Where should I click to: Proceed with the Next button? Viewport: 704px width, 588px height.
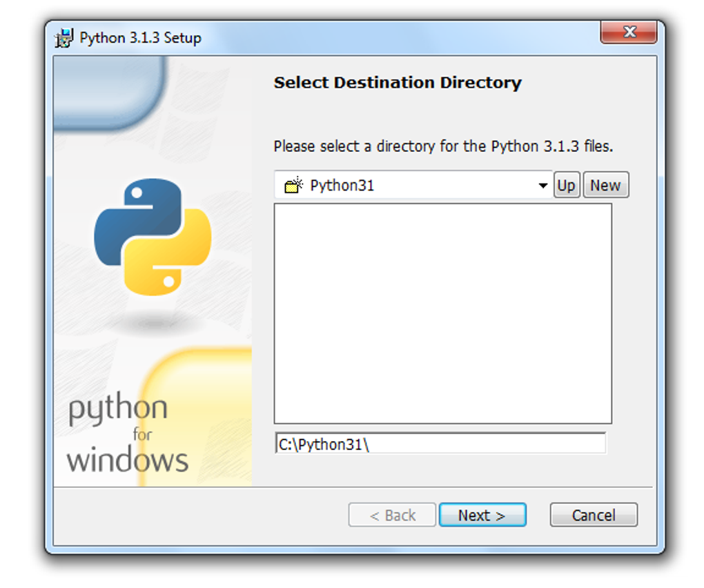tap(482, 515)
